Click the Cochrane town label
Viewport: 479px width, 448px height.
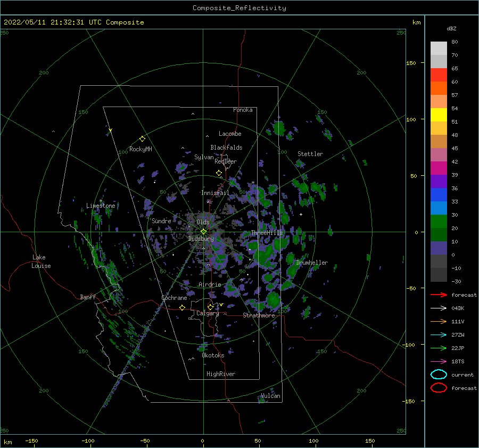[x=174, y=298]
